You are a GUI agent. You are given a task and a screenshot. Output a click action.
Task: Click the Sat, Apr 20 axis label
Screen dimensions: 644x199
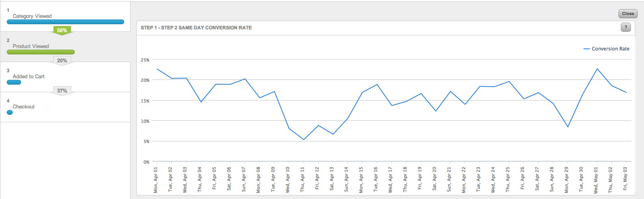coord(434,179)
